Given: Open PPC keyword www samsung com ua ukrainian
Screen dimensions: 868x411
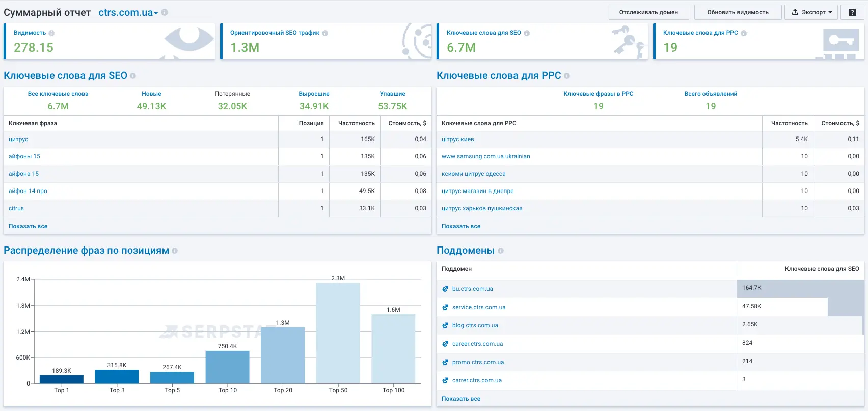Looking at the screenshot, I should [x=486, y=156].
